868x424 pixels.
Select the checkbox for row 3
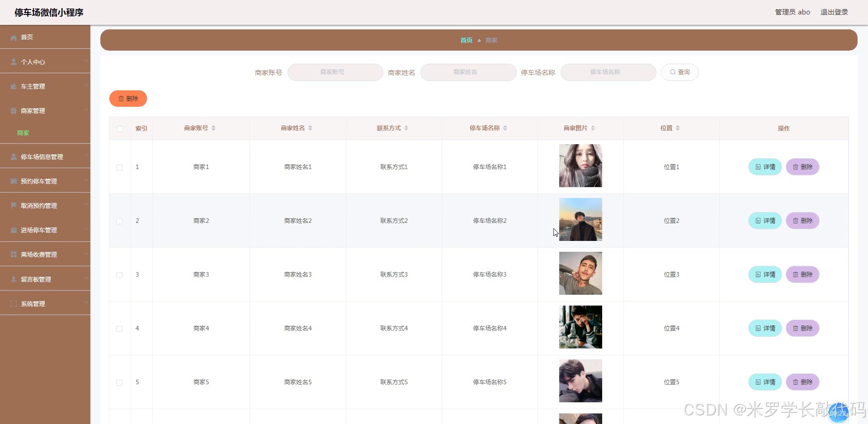(x=119, y=275)
